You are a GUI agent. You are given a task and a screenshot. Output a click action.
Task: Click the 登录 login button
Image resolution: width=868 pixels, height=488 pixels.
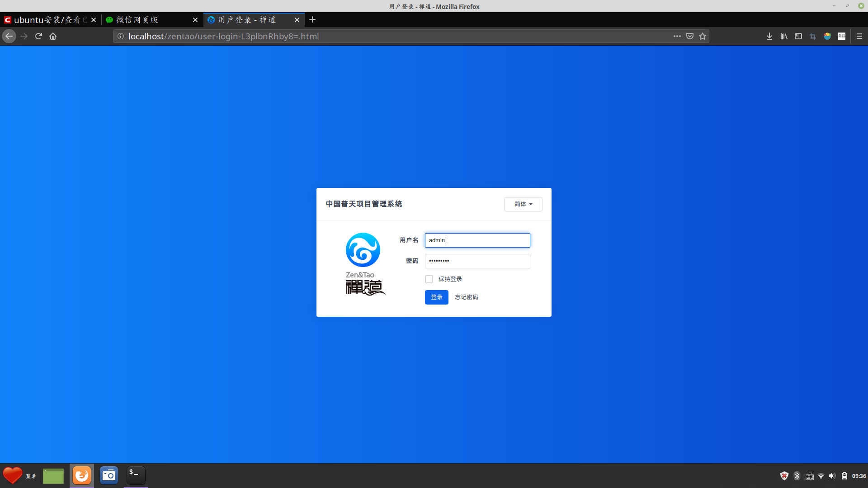click(x=436, y=297)
